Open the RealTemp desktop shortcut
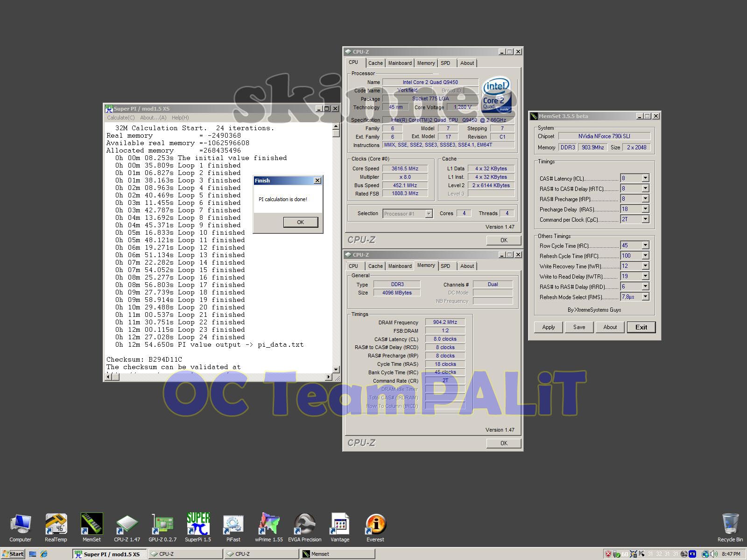 (56, 528)
